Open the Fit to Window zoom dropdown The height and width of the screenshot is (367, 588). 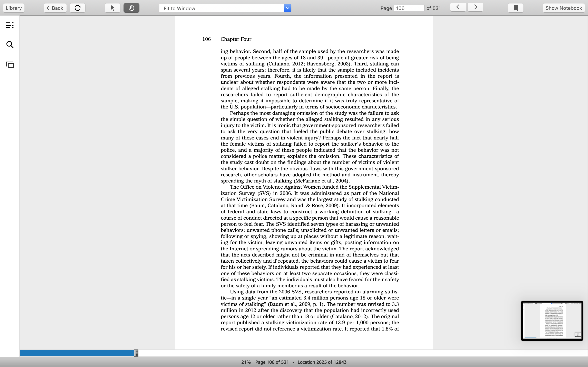click(225, 8)
